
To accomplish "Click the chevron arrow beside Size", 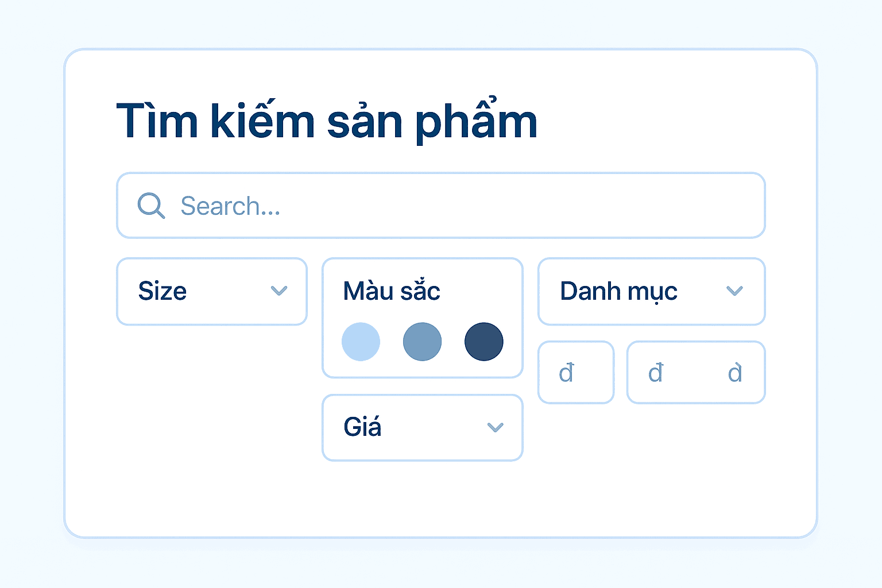I will click(x=279, y=291).
